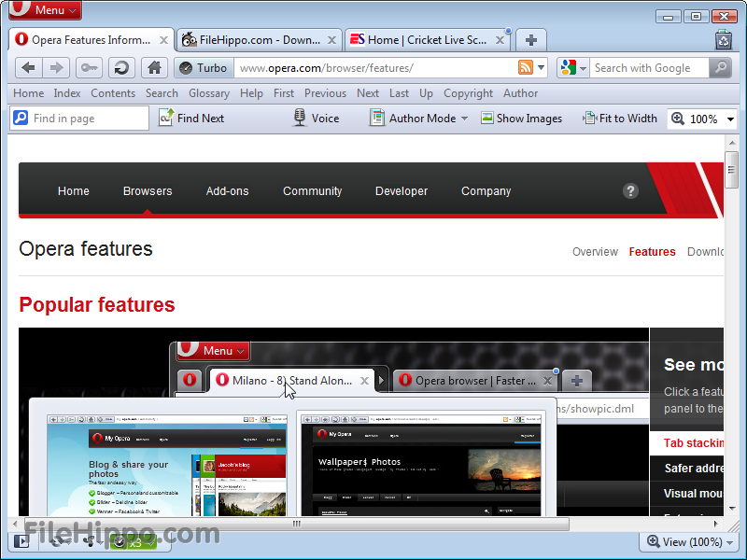This screenshot has width=747, height=560.
Task: Expand the Author Mode dropdown arrow
Action: pyautogui.click(x=464, y=119)
